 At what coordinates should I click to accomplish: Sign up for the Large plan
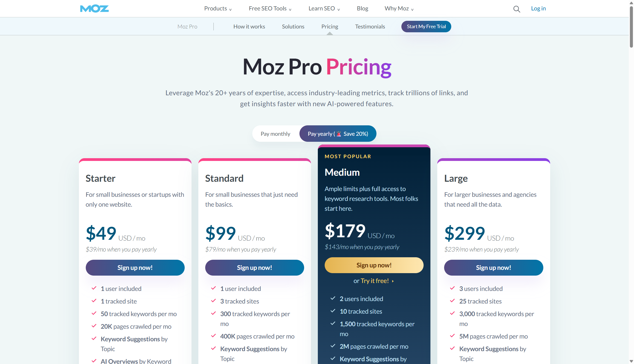(x=493, y=267)
